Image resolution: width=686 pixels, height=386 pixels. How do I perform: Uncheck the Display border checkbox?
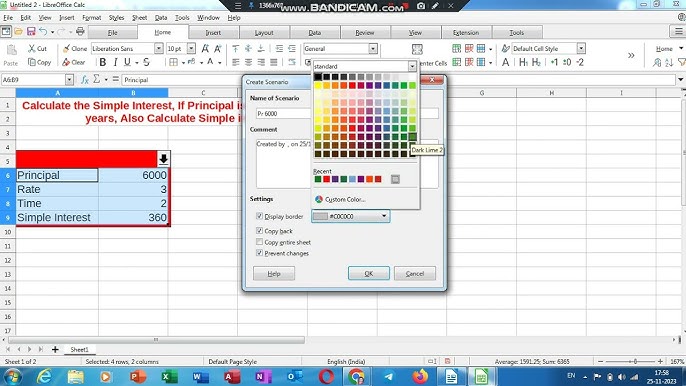tap(259, 216)
